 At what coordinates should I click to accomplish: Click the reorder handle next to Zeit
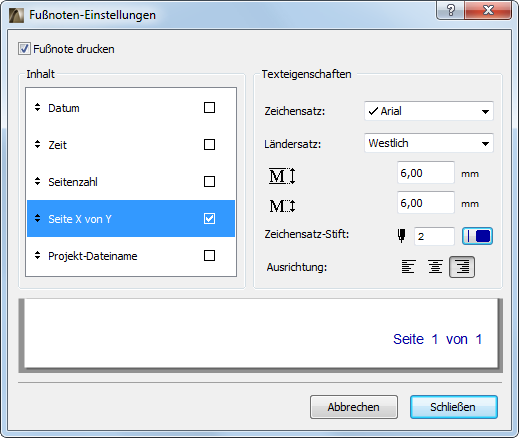click(37, 144)
